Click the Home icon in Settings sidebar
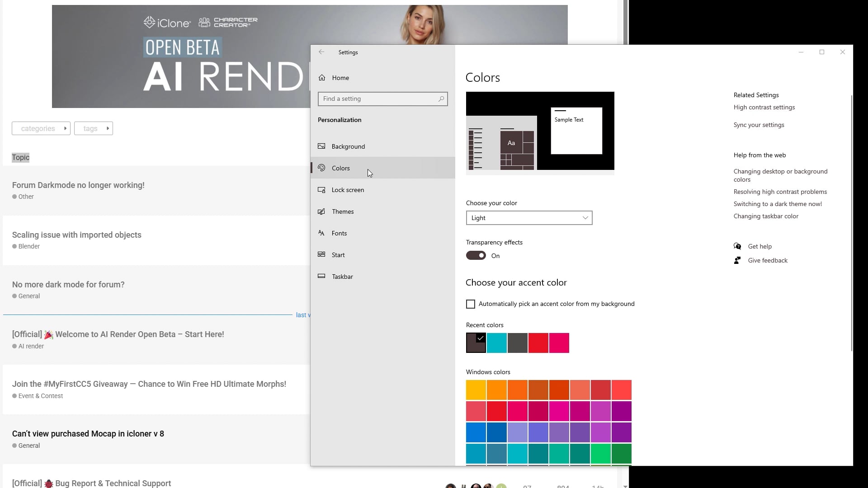868x488 pixels. click(x=322, y=78)
